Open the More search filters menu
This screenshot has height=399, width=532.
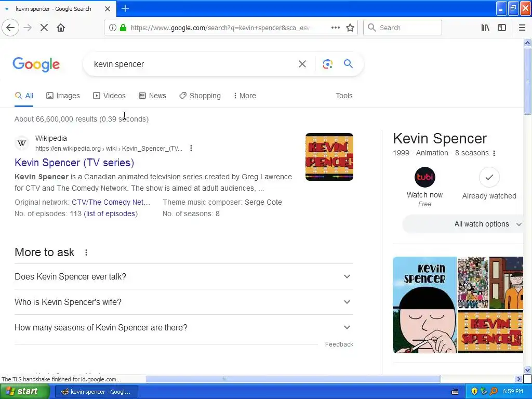click(x=244, y=96)
